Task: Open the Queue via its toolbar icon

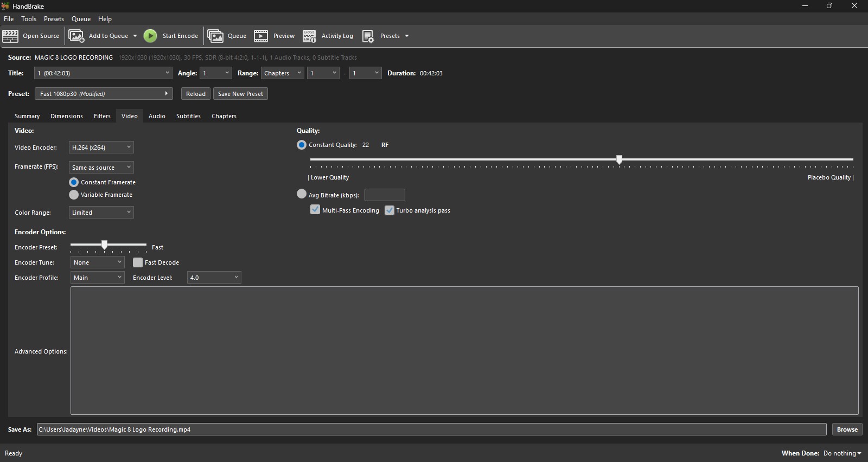Action: pyautogui.click(x=215, y=36)
